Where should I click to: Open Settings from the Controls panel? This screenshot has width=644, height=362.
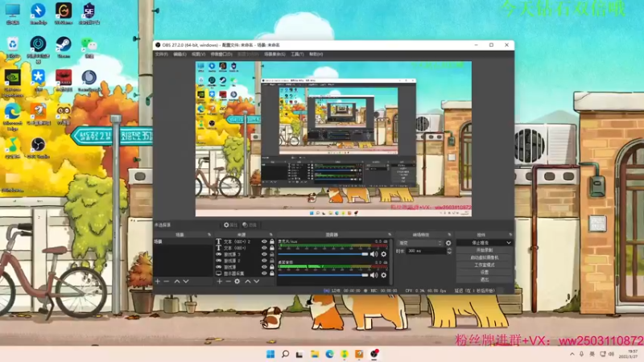pos(485,272)
